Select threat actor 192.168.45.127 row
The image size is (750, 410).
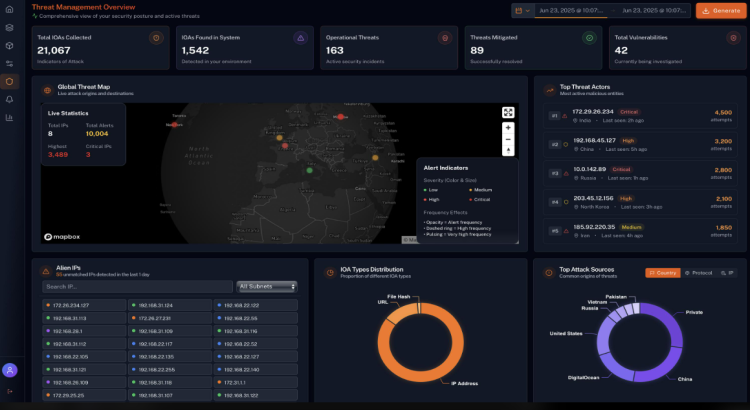click(640, 144)
